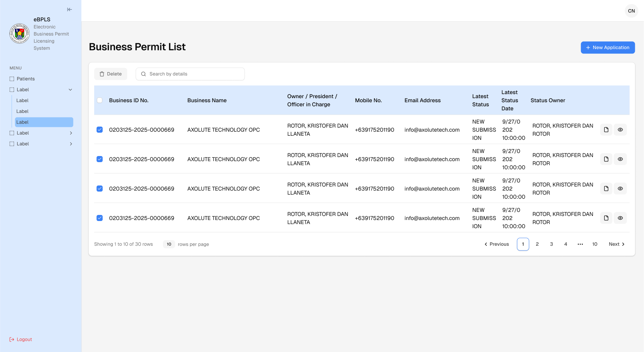Select the highlighted Label submenu item
The image size is (644, 352).
pyautogui.click(x=44, y=122)
